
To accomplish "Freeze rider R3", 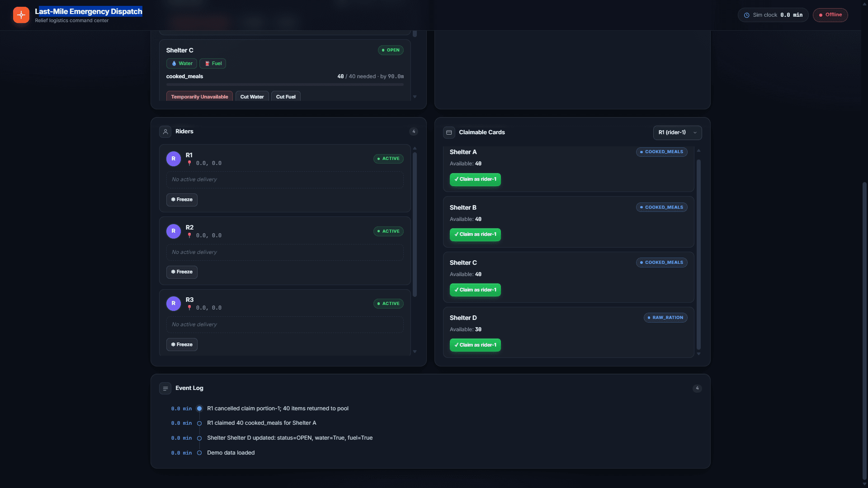I will (182, 344).
